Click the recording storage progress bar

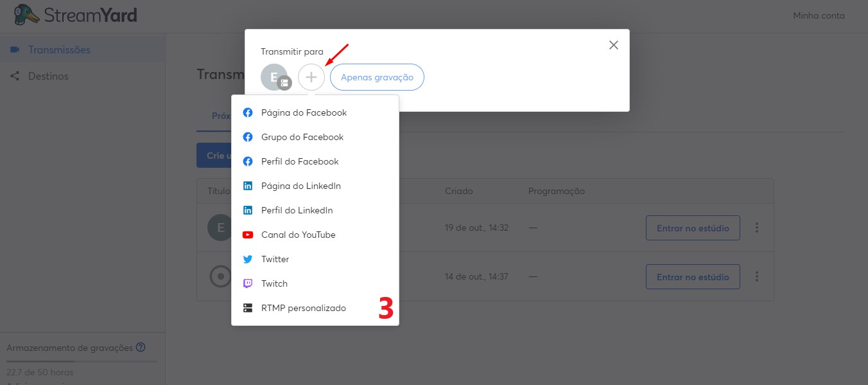point(82,361)
